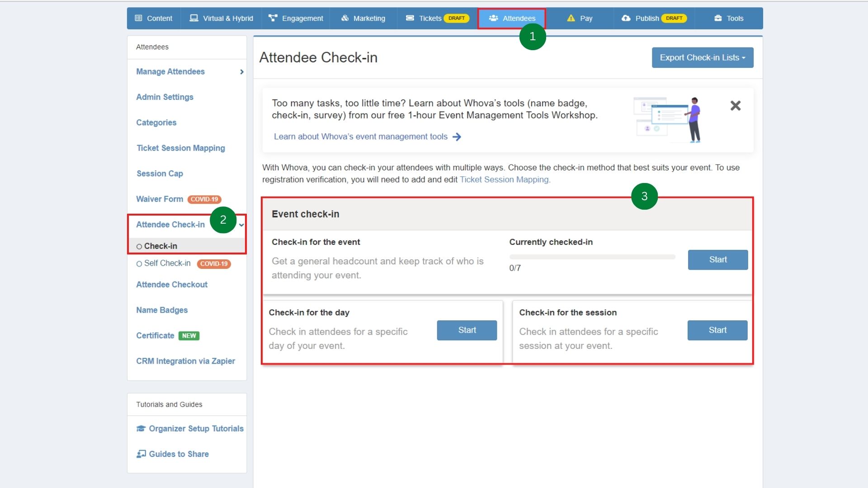This screenshot has height=488, width=868.
Task: Expand the Manage Attendees submenu arrow
Action: [x=241, y=71]
